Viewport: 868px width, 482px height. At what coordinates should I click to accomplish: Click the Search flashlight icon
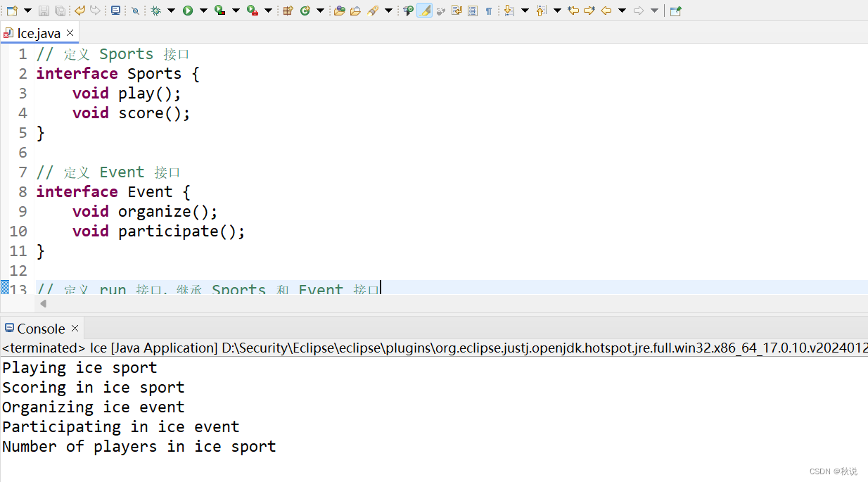[373, 11]
